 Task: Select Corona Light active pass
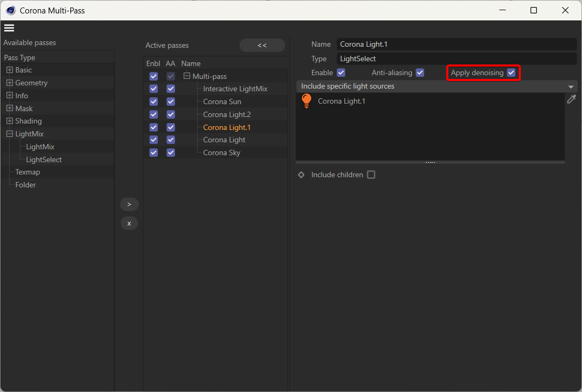[x=224, y=140]
